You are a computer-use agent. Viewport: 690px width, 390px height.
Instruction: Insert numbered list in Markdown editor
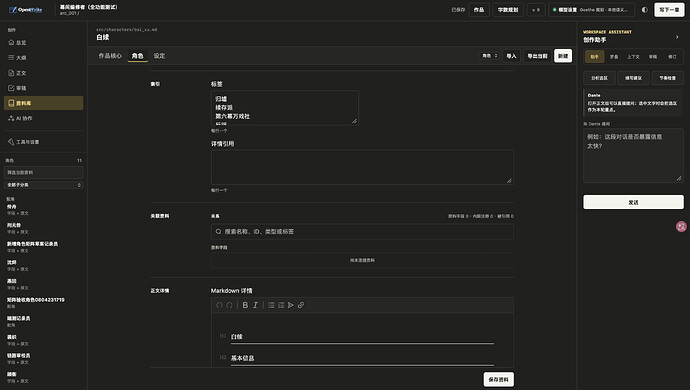(x=281, y=305)
